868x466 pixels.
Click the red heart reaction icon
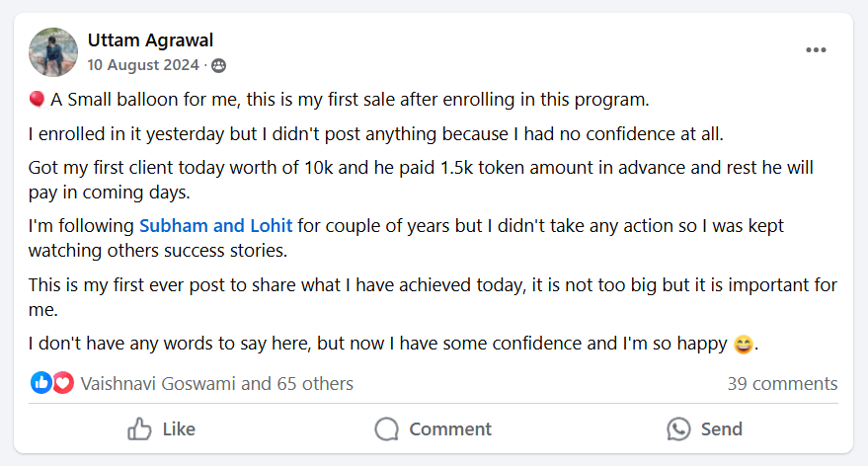coord(63,383)
